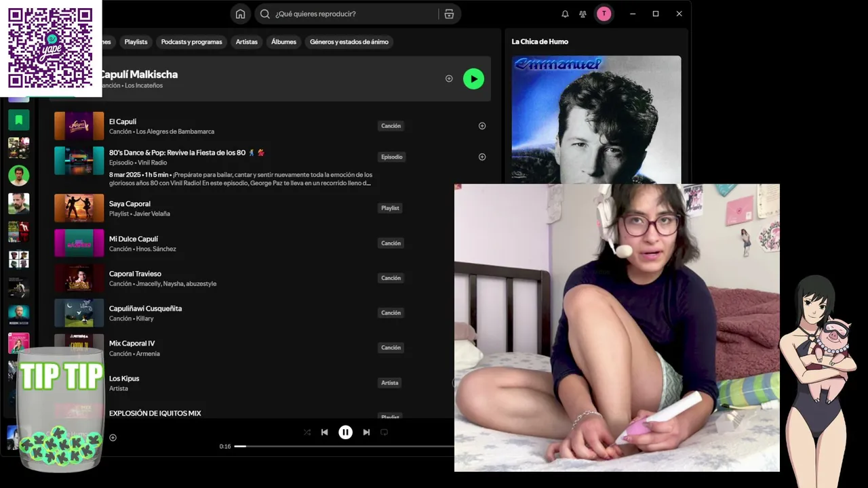This screenshot has width=868, height=488.
Task: Click the Capulí Malkischa top result title
Action: (138, 75)
